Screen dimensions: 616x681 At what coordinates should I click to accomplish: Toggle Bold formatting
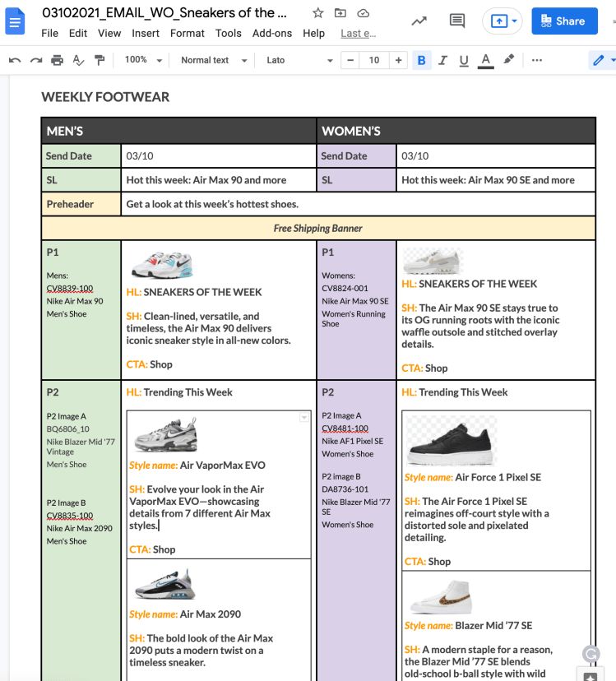tap(421, 60)
